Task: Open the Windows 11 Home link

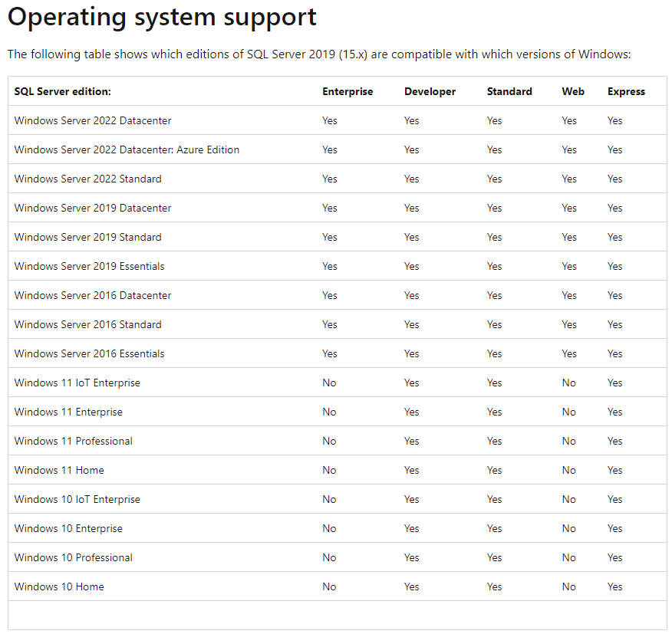Action: tap(59, 470)
